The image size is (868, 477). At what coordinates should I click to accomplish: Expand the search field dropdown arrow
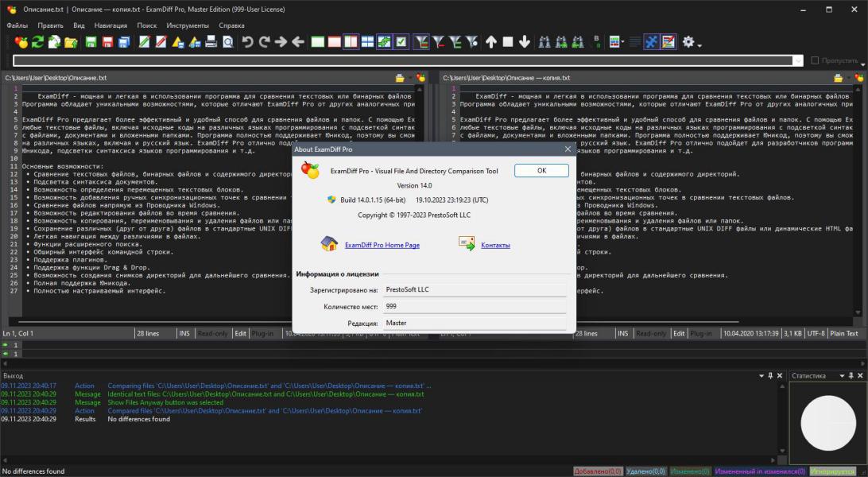pos(798,61)
